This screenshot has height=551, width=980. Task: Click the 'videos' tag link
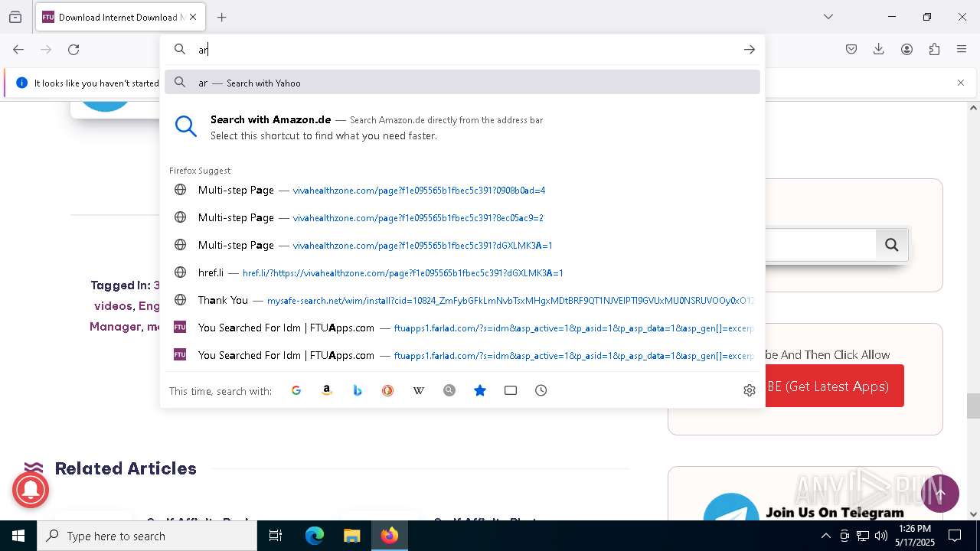(113, 305)
